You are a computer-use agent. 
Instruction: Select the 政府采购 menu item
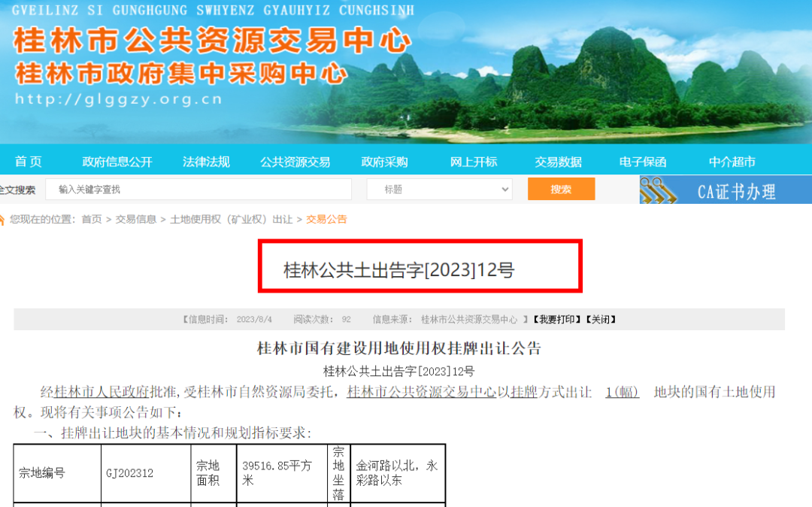pyautogui.click(x=384, y=162)
